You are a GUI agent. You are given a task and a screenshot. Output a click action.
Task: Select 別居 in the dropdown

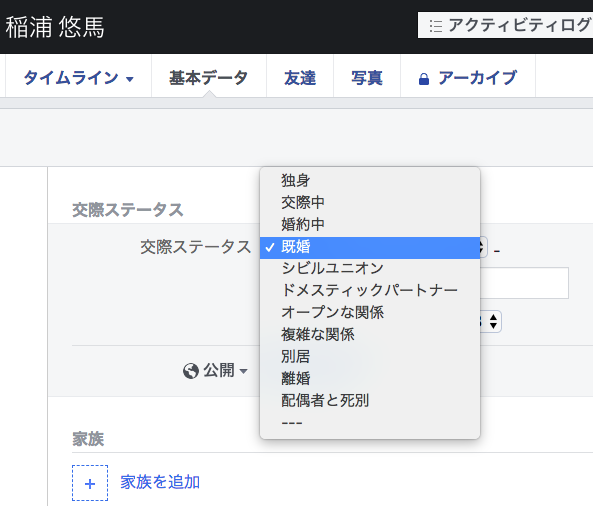tap(370, 356)
